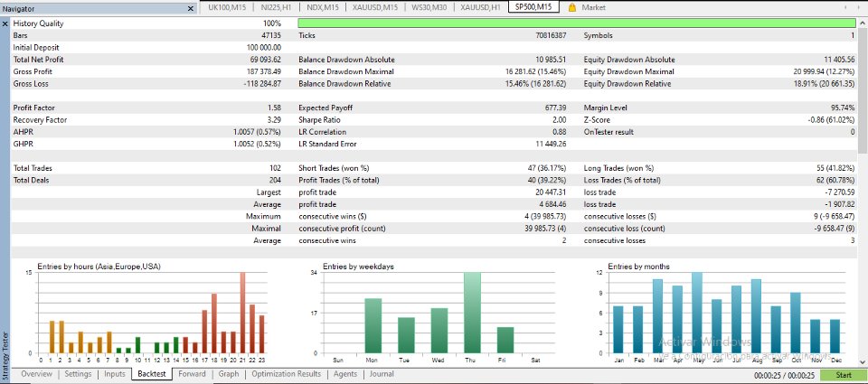This screenshot has width=868, height=384.
Task: Open the Graph tab
Action: [229, 374]
